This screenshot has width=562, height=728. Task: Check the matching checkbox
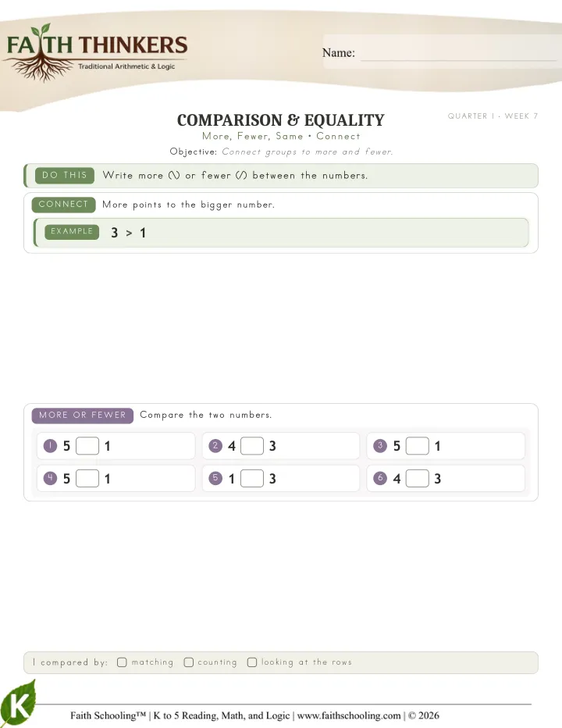[x=122, y=662]
